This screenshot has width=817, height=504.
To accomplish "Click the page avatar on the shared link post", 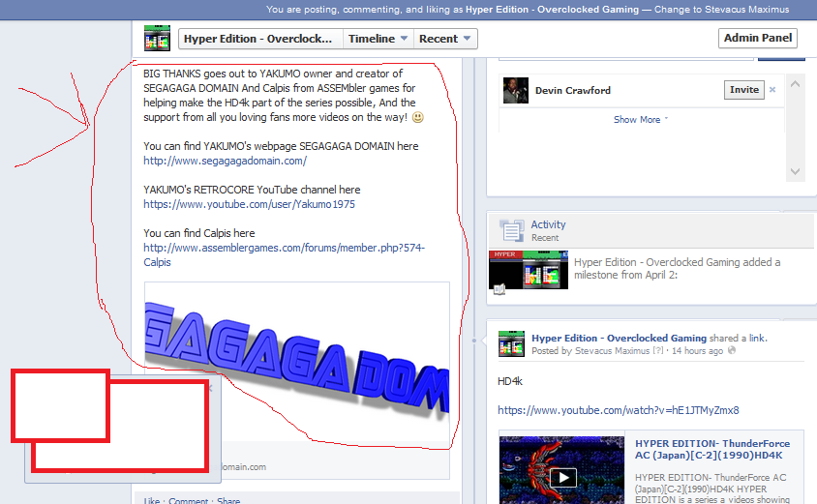I will [511, 343].
